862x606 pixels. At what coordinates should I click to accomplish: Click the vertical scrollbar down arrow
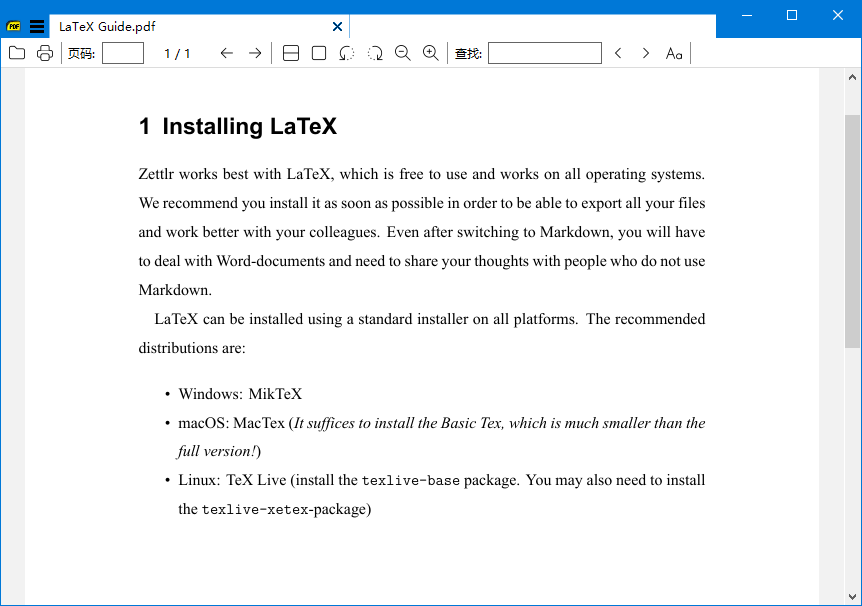click(x=853, y=597)
